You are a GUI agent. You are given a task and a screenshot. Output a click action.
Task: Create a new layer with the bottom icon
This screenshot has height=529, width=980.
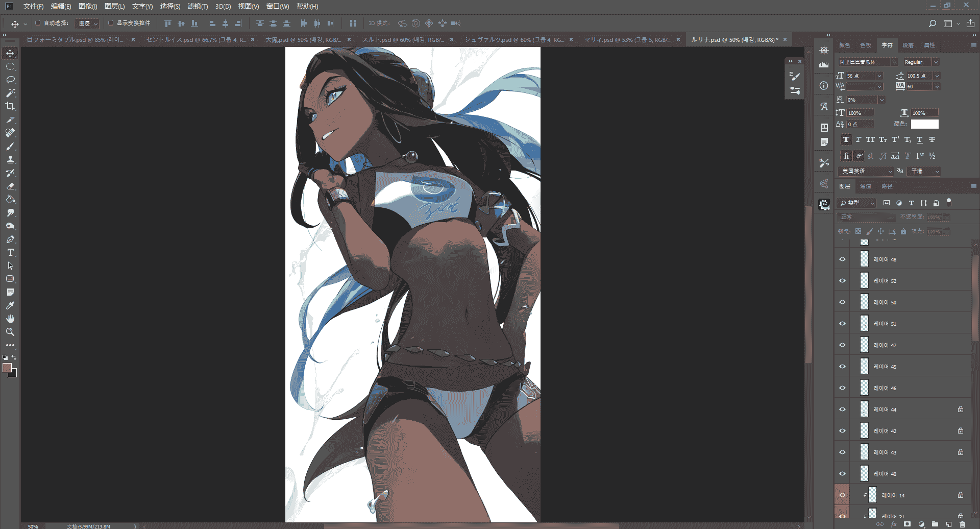coord(948,524)
